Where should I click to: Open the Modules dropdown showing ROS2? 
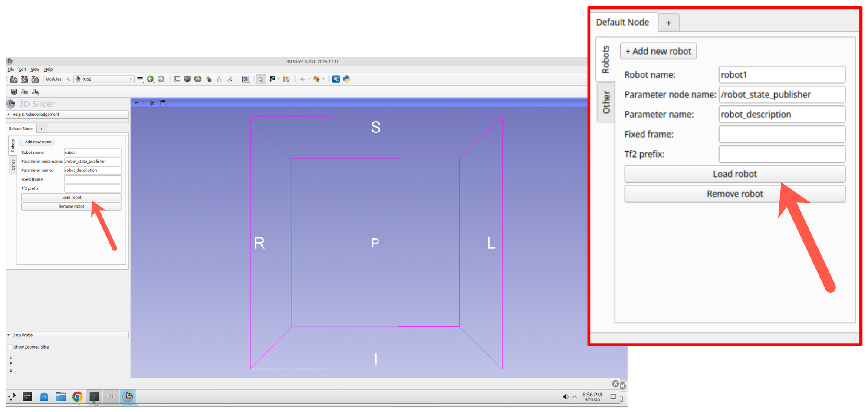[x=103, y=79]
